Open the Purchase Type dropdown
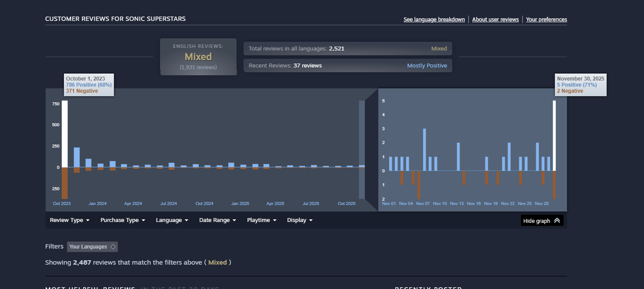 point(123,220)
